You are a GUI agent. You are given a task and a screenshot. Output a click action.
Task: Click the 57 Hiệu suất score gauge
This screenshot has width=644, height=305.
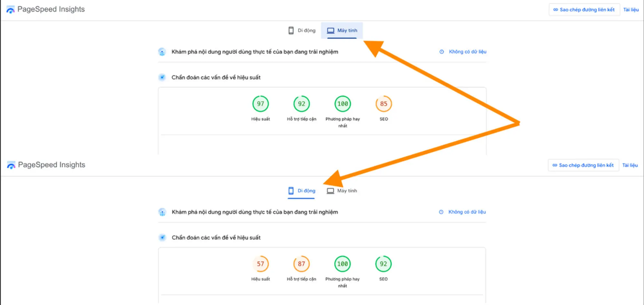click(x=260, y=264)
